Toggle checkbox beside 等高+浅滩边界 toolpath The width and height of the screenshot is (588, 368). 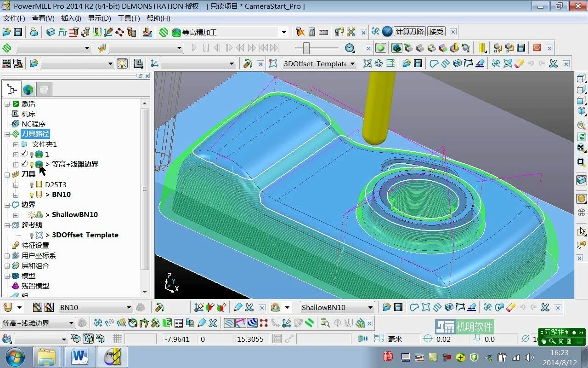24,164
